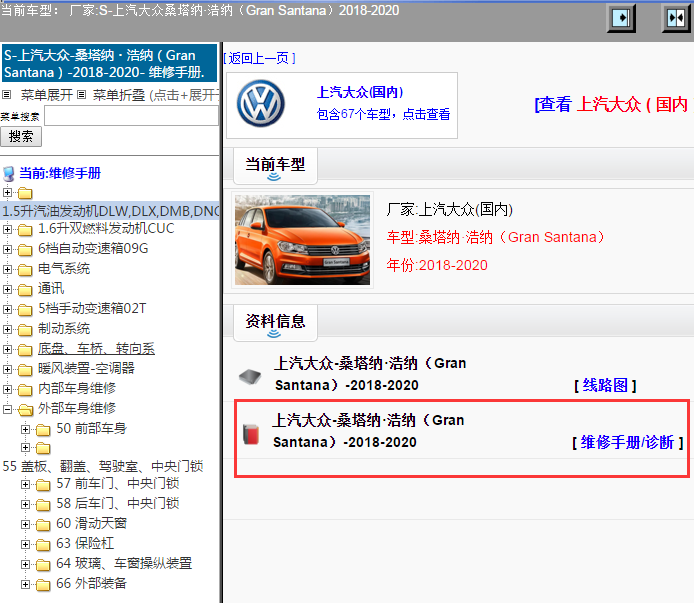Screen dimensions: 694x603
Task: Click folder icon of 63 保险杠
Action: (x=43, y=545)
